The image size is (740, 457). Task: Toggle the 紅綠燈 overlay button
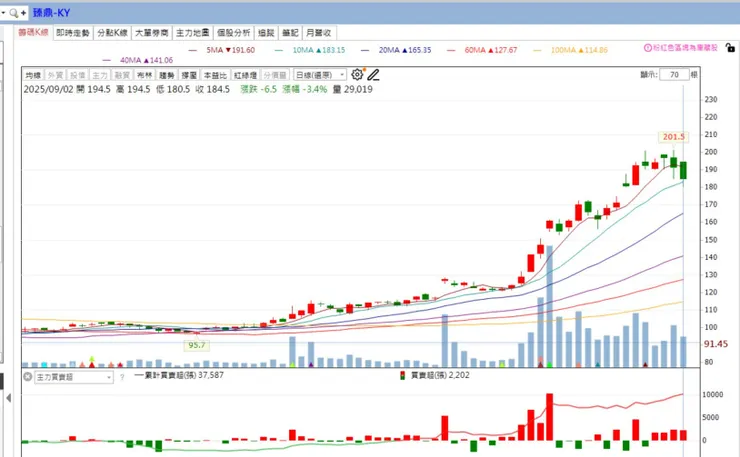tap(245, 75)
